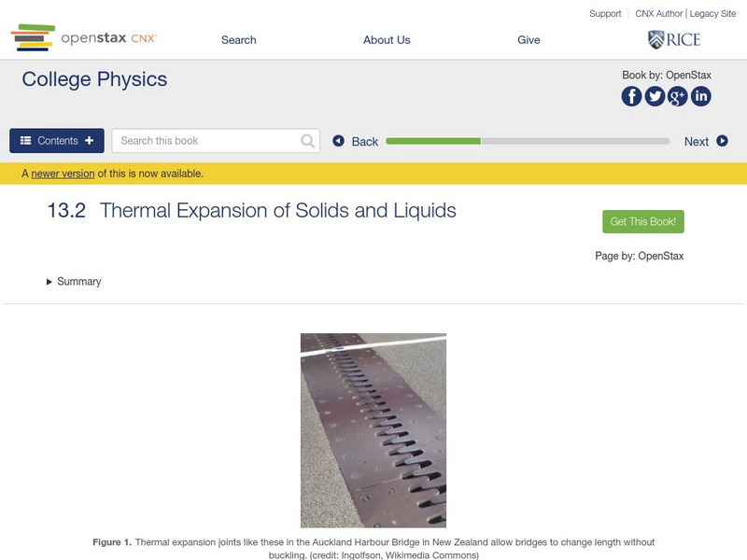Share the book on Facebook
Image resolution: width=747 pixels, height=560 pixels.
[631, 94]
